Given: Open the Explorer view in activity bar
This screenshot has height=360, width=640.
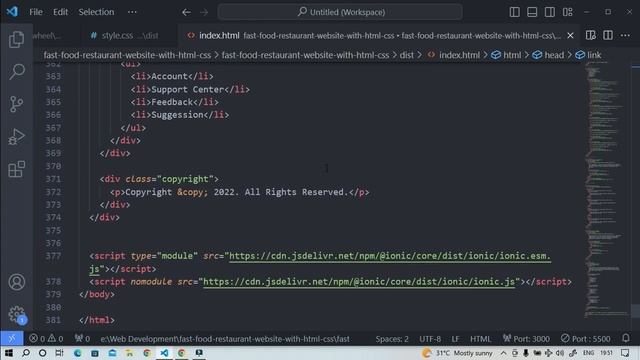Looking at the screenshot, I should (x=16, y=39).
